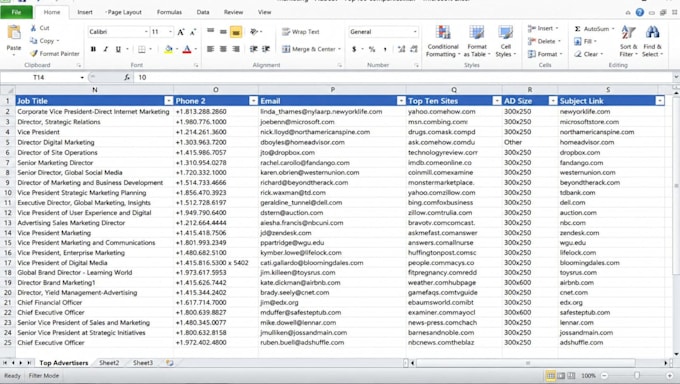Open Find & Select binoculars
Image resolution: width=680 pixels, height=384 pixels.
(652, 41)
